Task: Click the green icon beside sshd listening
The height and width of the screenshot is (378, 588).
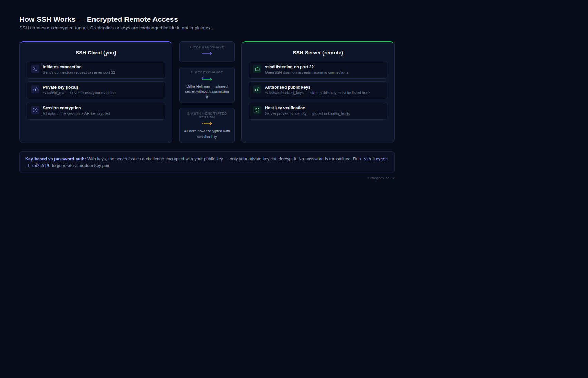Action: [257, 69]
